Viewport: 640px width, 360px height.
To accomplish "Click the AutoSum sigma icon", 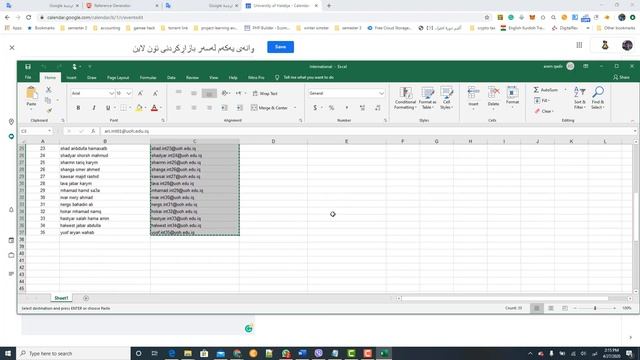I will pyautogui.click(x=536, y=90).
